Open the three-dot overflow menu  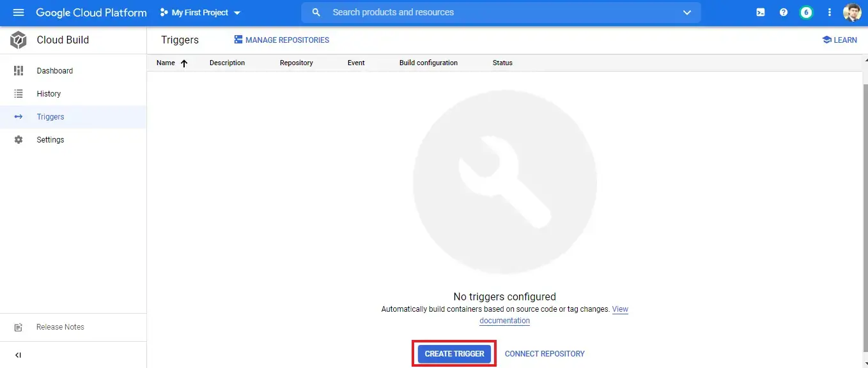point(829,12)
